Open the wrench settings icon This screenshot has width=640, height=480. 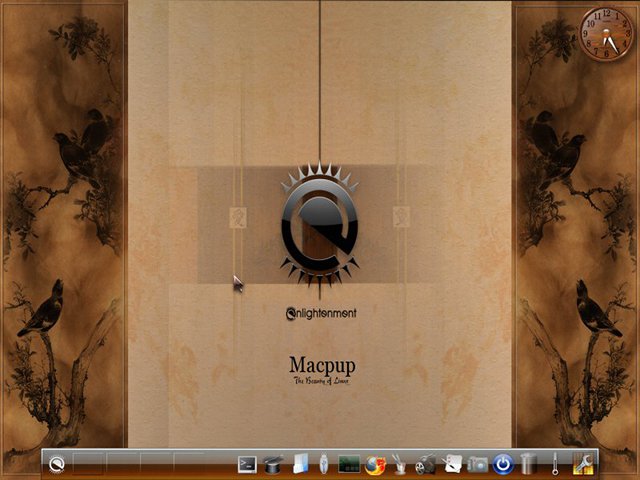click(x=583, y=464)
